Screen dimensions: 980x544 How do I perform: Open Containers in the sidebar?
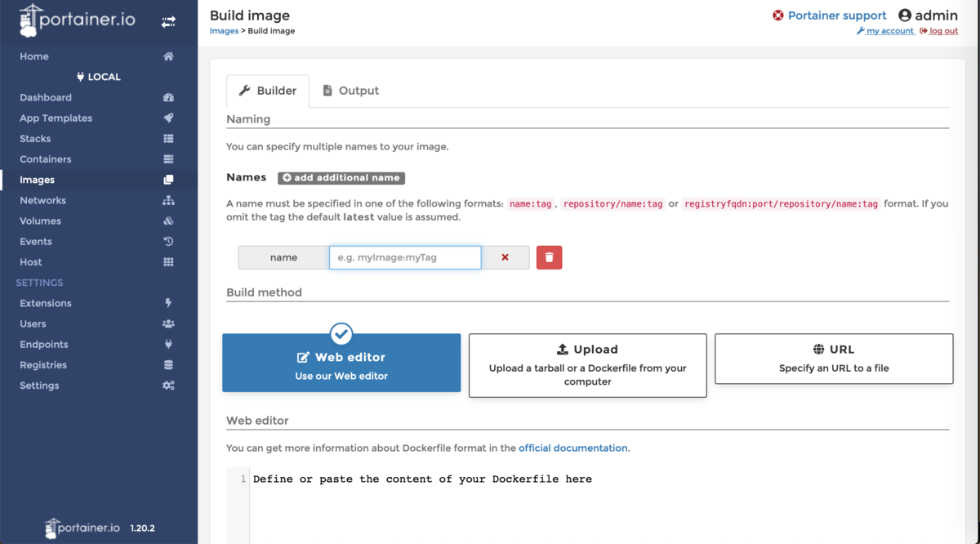coord(46,159)
